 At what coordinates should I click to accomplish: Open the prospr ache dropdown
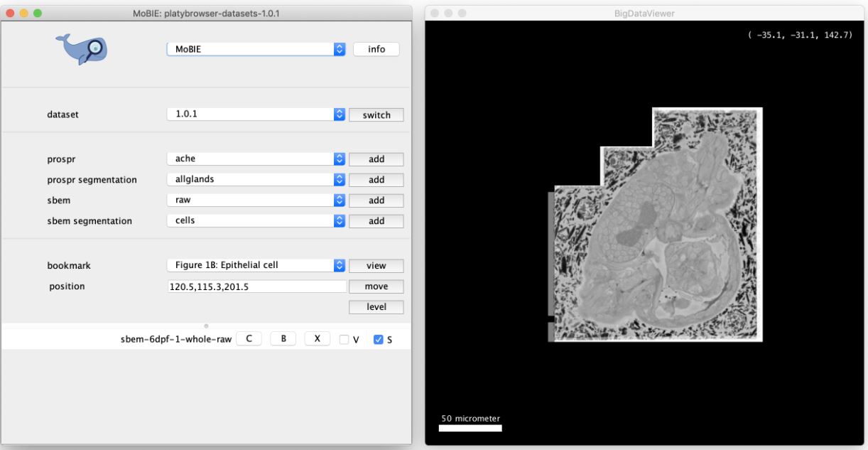(256, 159)
